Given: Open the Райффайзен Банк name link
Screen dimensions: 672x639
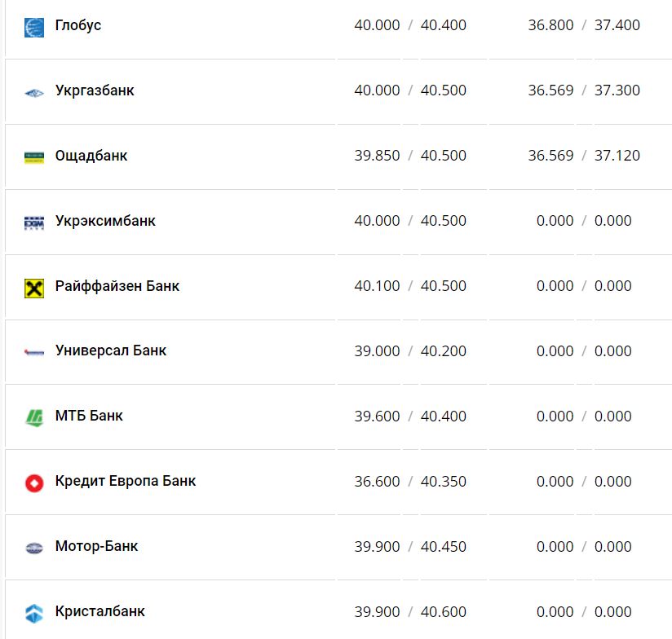Looking at the screenshot, I should (117, 286).
